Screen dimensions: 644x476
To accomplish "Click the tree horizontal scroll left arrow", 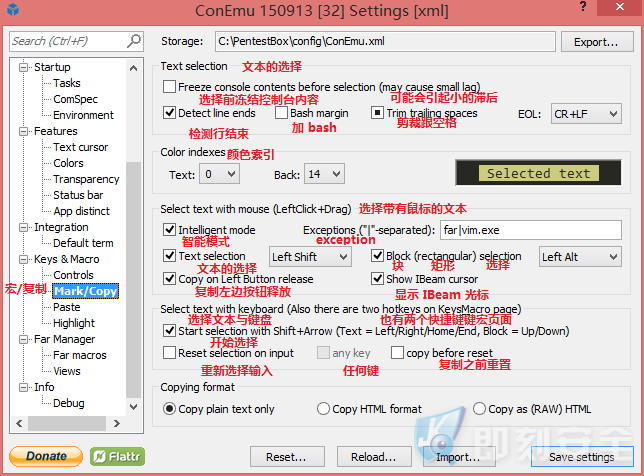I will coord(19,423).
